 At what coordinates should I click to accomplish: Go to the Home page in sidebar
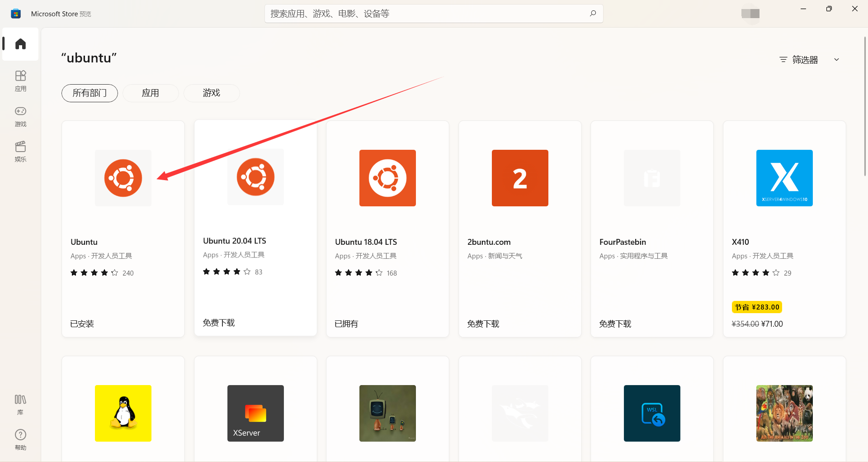click(20, 44)
